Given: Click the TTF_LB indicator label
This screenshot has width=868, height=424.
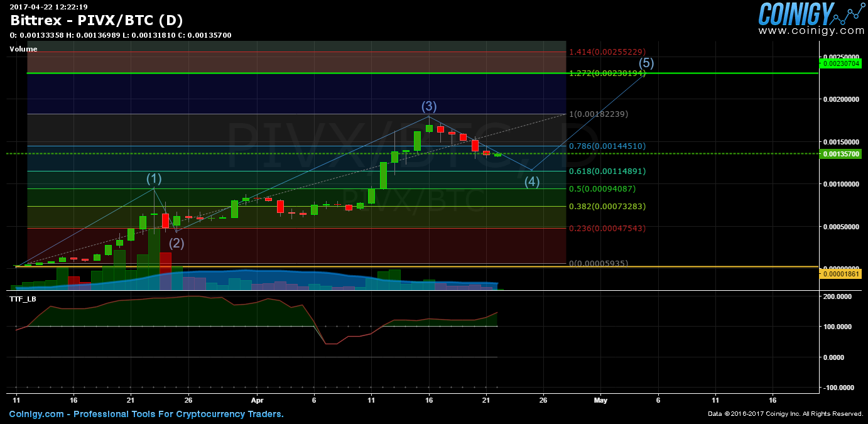Looking at the screenshot, I should (22, 299).
